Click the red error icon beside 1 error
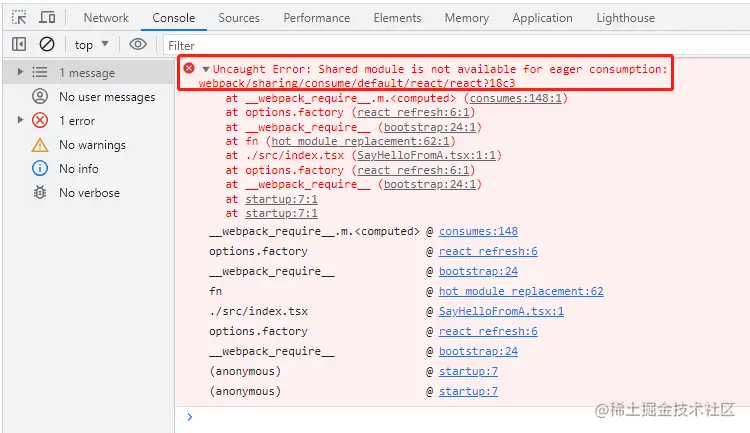This screenshot has width=750, height=433. coord(40,120)
